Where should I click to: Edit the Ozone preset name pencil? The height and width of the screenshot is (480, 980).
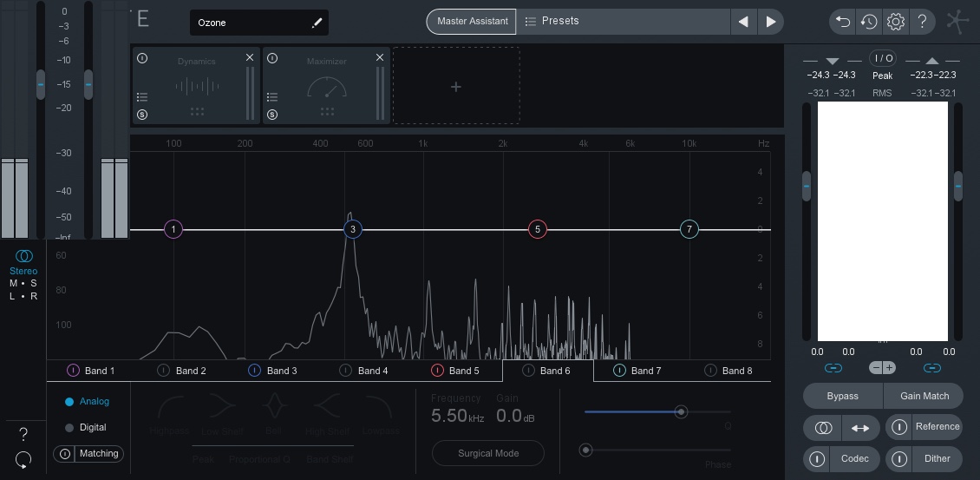tap(317, 23)
